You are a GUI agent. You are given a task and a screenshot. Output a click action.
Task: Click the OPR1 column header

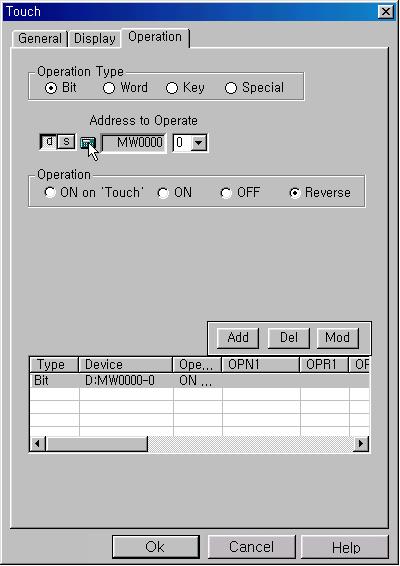coord(324,365)
